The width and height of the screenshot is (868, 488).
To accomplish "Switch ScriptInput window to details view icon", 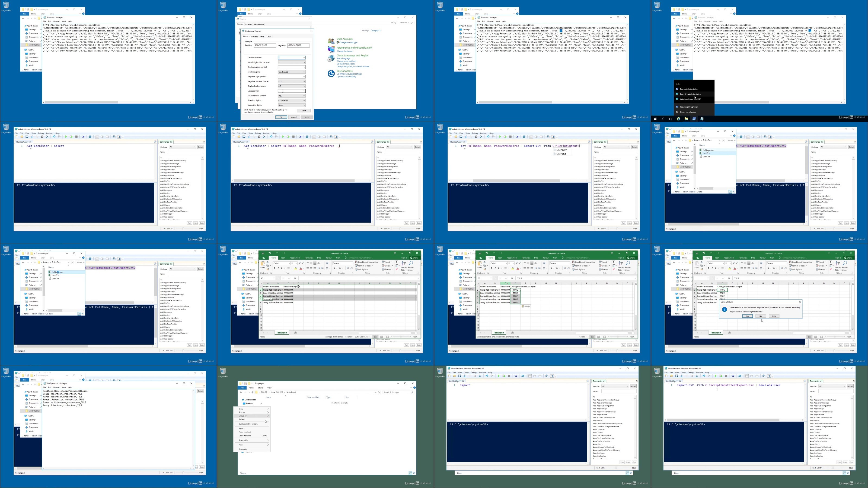I will tap(410, 473).
